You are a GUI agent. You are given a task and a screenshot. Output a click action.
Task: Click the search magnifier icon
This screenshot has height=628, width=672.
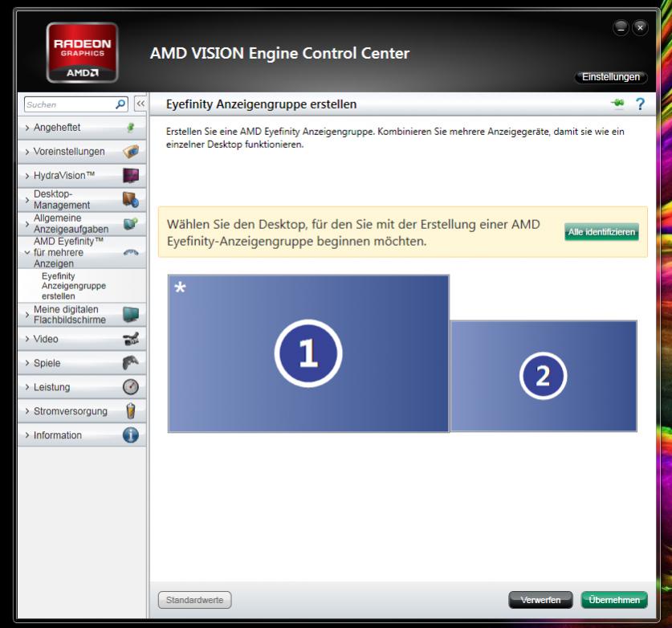tap(120, 104)
